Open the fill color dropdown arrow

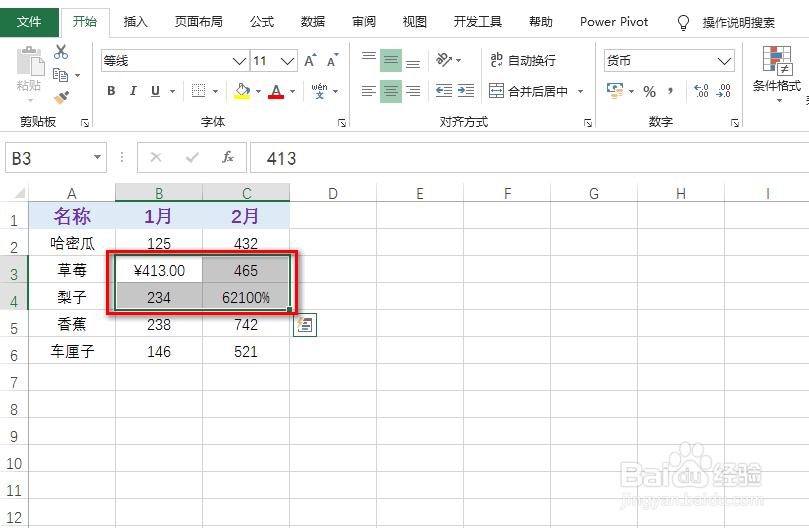tap(258, 91)
